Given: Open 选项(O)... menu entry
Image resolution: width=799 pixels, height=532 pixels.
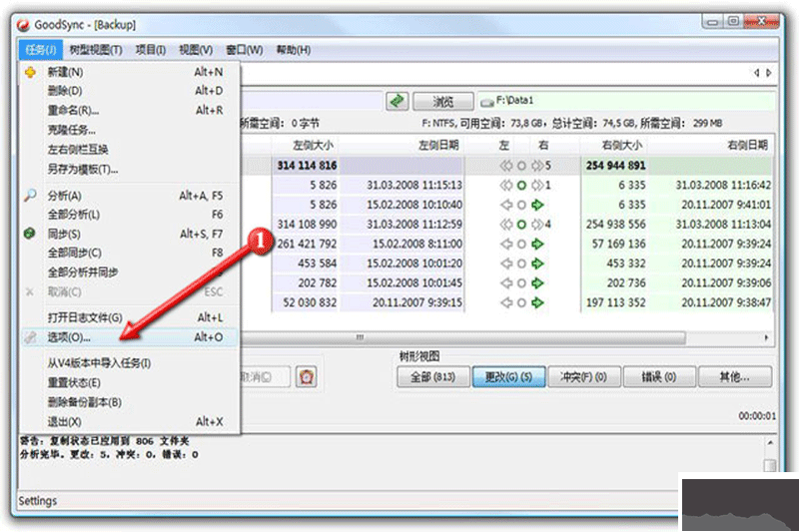Looking at the screenshot, I should [x=130, y=337].
